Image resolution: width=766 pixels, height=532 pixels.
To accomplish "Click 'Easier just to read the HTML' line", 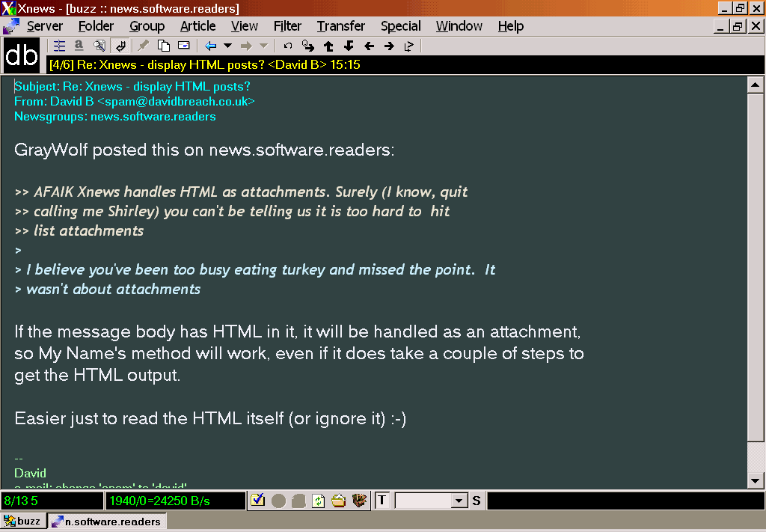I will click(x=210, y=419).
